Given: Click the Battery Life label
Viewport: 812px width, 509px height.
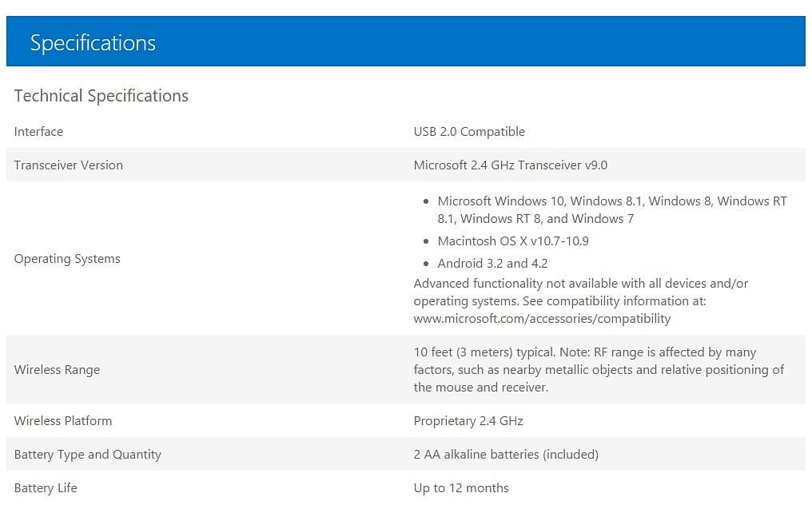Looking at the screenshot, I should (x=46, y=487).
